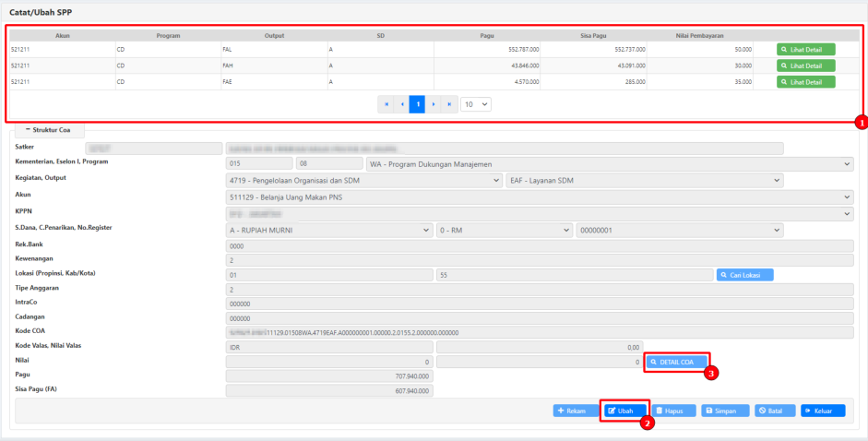Open the rows-per-page dropdown showing 10
868x441 pixels.
pyautogui.click(x=476, y=105)
